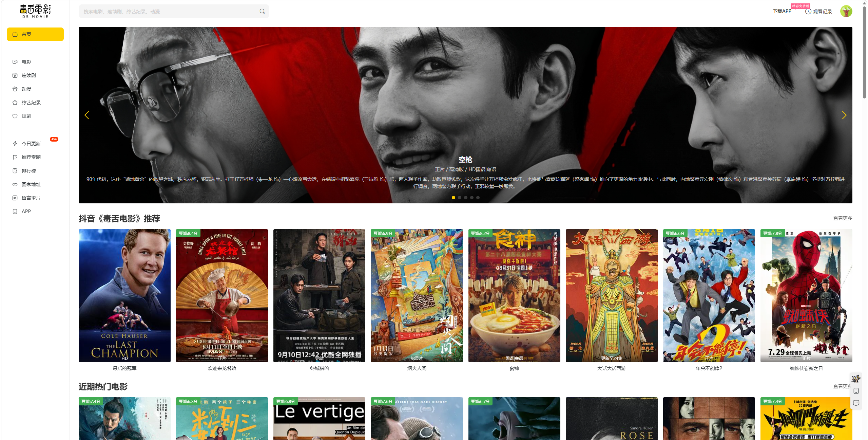
Task: Select 连续剧 in the sidebar
Action: 28,75
